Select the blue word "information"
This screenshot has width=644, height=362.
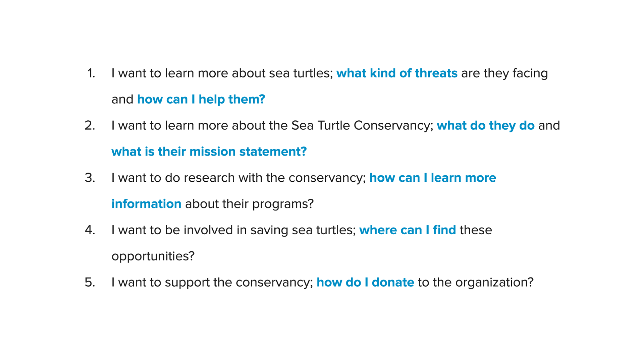coord(146,204)
